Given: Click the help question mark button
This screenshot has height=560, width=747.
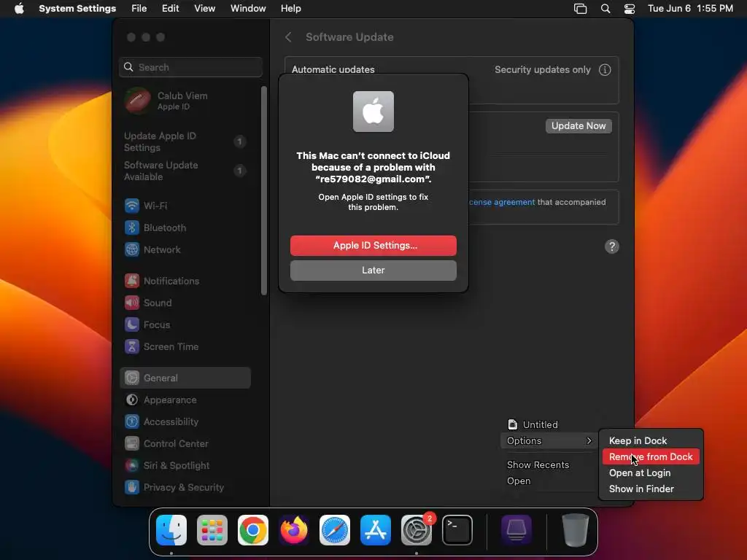Looking at the screenshot, I should [x=612, y=246].
